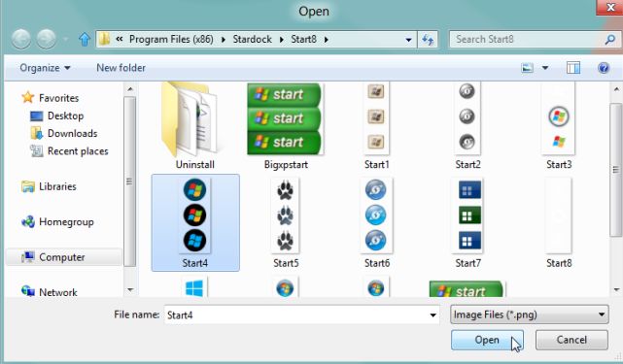
Task: Select Network in the navigation pane
Action: 58,292
